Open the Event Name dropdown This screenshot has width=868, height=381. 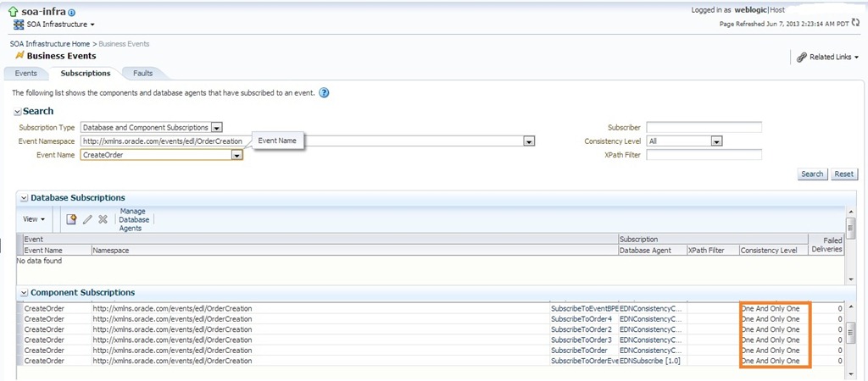[x=236, y=155]
